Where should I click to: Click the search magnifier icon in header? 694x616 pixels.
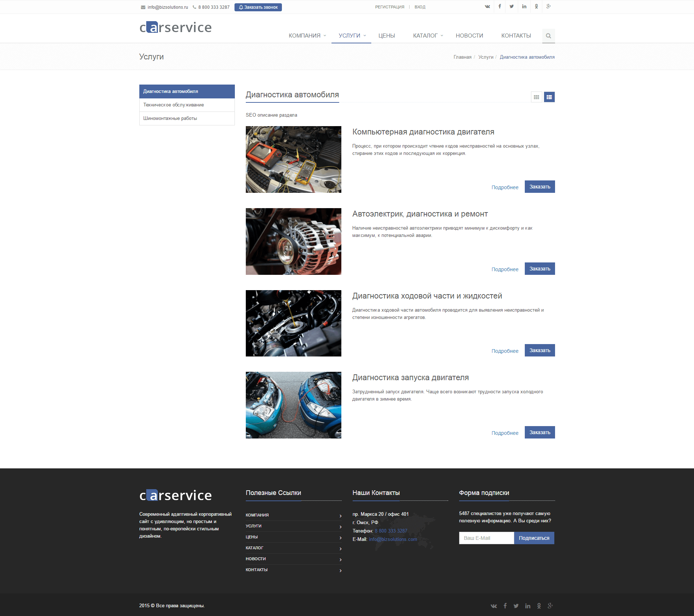click(548, 36)
